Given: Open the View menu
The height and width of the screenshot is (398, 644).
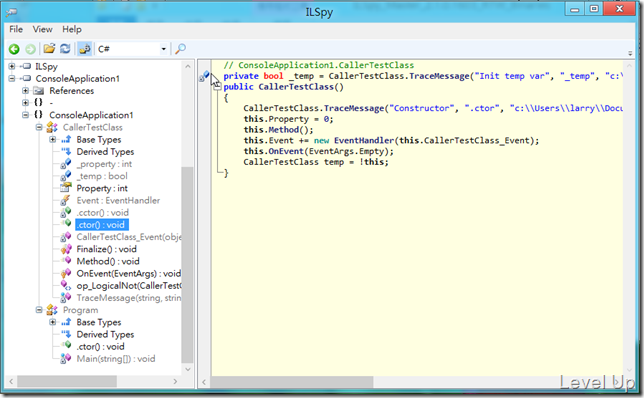Looking at the screenshot, I should (42, 29).
